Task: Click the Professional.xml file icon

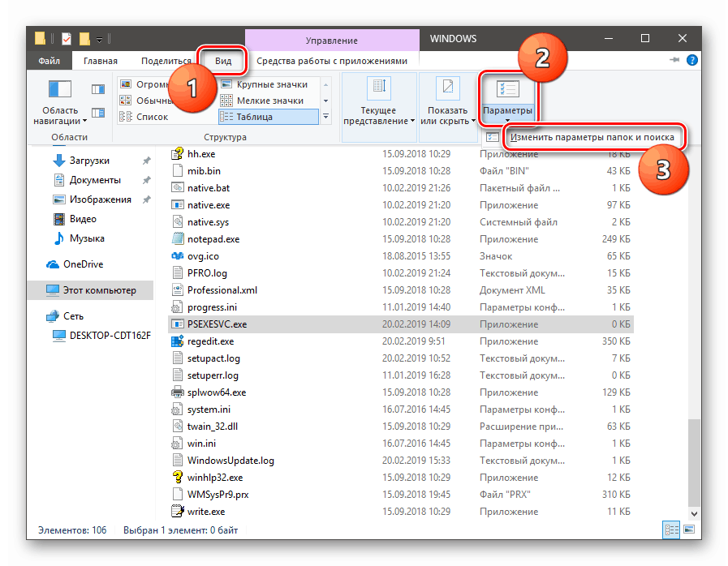Action: point(178,290)
